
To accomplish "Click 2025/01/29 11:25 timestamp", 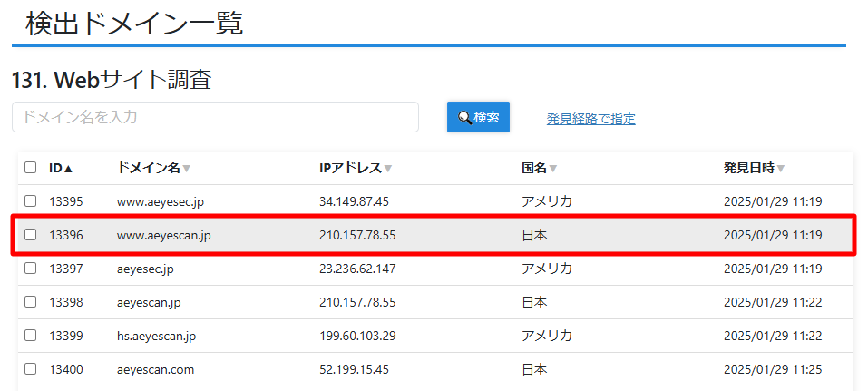I will point(773,369).
